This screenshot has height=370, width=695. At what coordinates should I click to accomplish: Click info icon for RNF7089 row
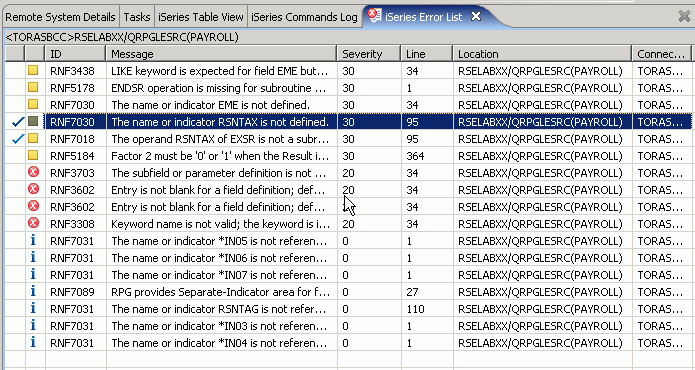33,291
